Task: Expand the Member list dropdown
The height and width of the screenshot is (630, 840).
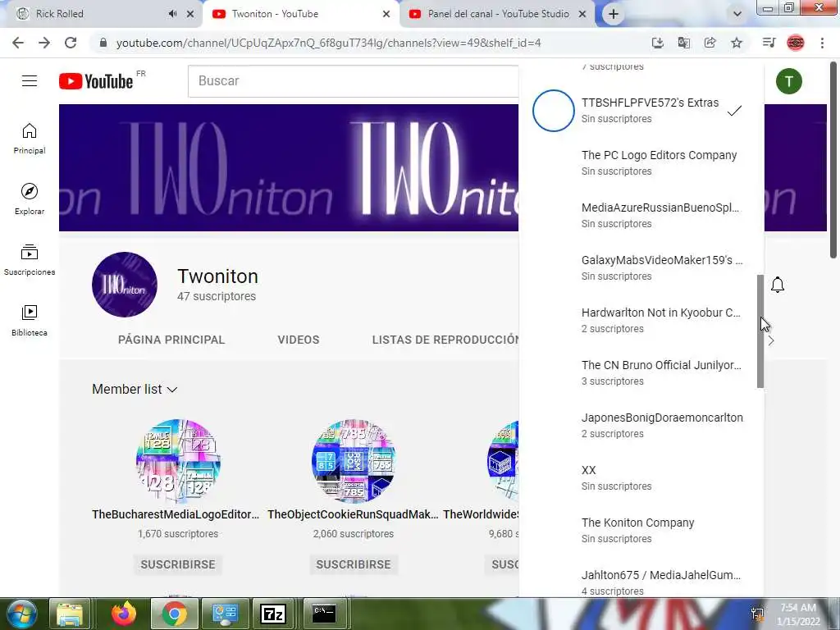Action: click(x=135, y=390)
